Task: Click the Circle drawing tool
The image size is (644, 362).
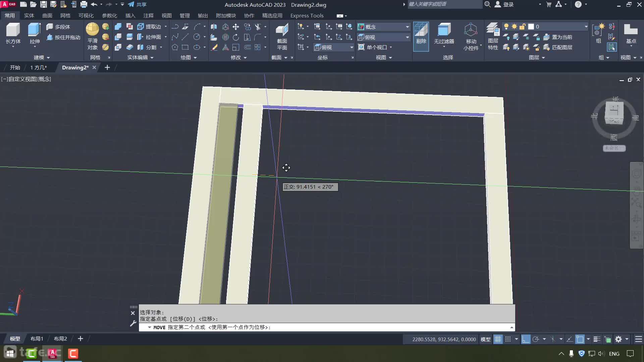Action: coord(197,37)
